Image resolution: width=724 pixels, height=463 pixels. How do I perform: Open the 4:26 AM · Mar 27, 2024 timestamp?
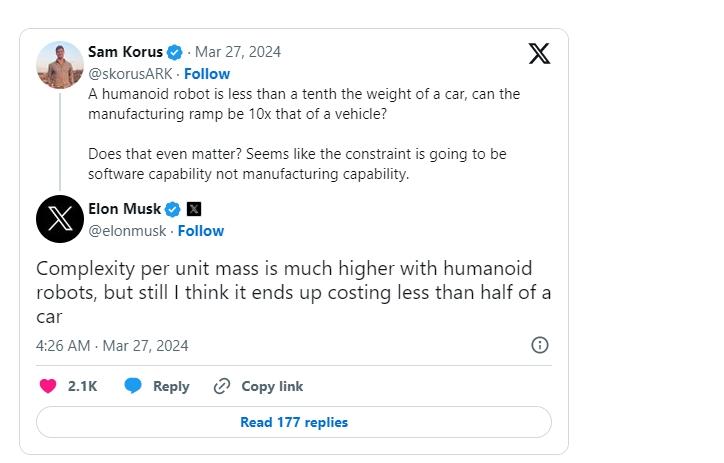tap(112, 345)
